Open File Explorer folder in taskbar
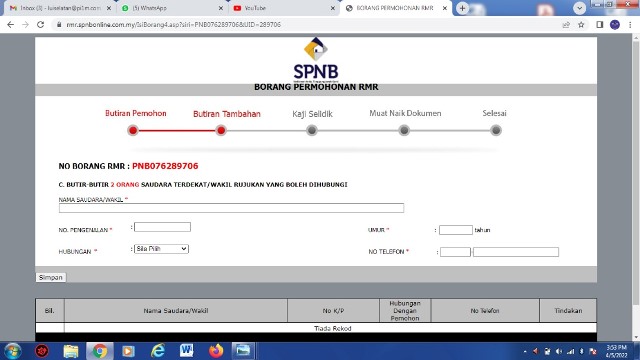The width and height of the screenshot is (640, 360). click(x=71, y=351)
